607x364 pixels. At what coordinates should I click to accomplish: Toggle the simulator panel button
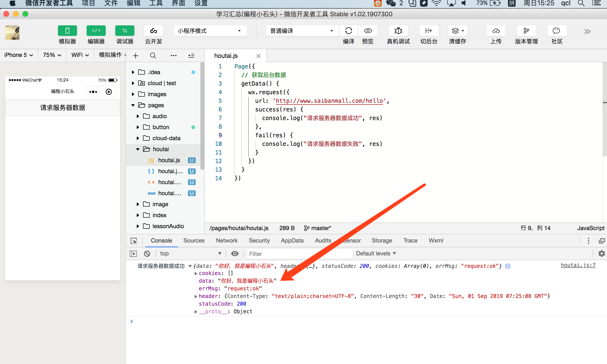[67, 31]
